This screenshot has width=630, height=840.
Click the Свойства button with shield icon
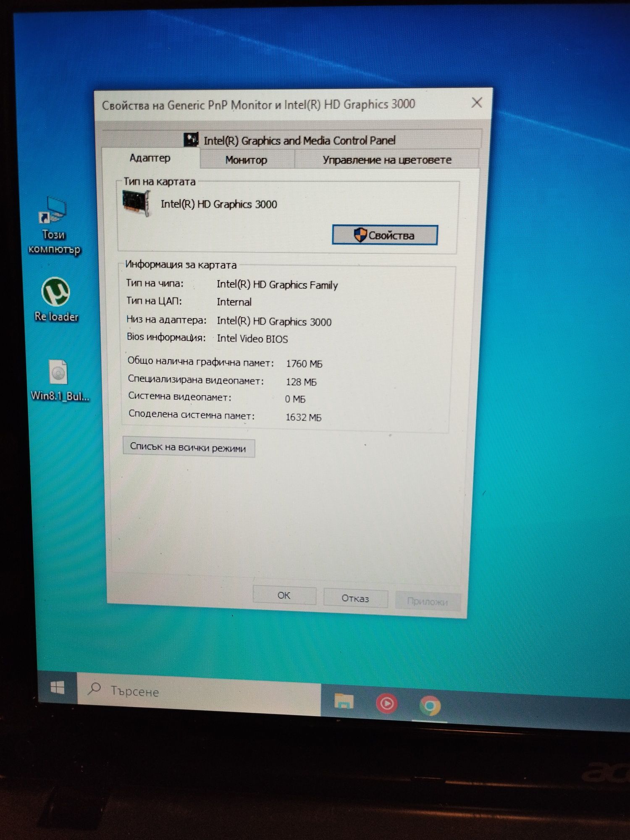pyautogui.click(x=385, y=235)
